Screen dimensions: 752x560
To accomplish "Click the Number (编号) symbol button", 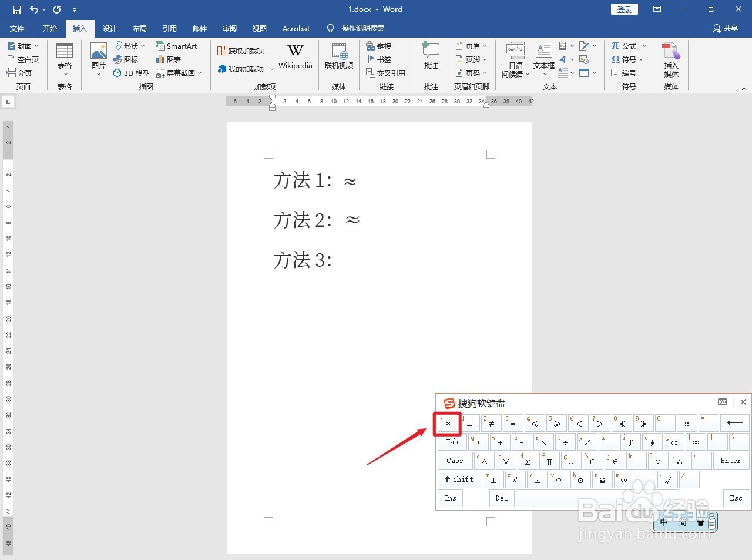I will (x=623, y=73).
